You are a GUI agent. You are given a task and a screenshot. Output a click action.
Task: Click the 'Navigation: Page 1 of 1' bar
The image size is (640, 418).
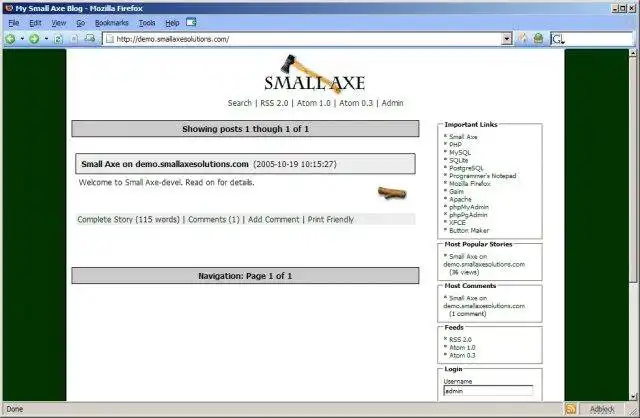(245, 276)
